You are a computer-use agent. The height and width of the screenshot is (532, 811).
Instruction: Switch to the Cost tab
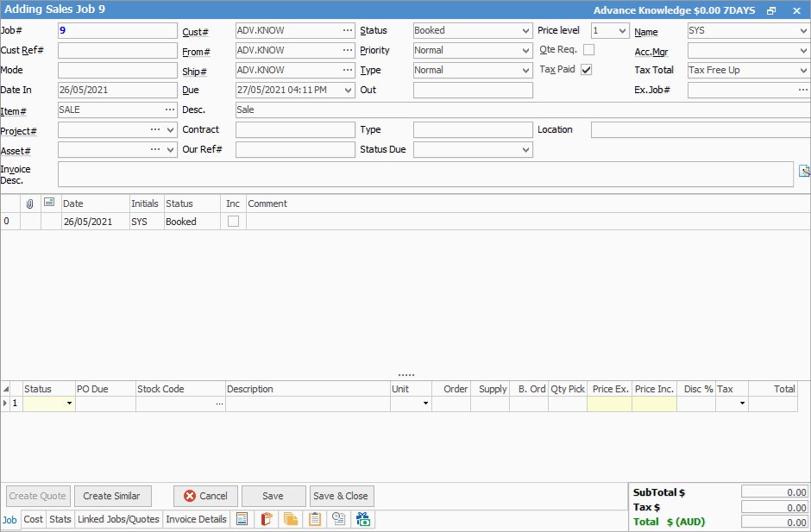[34, 519]
